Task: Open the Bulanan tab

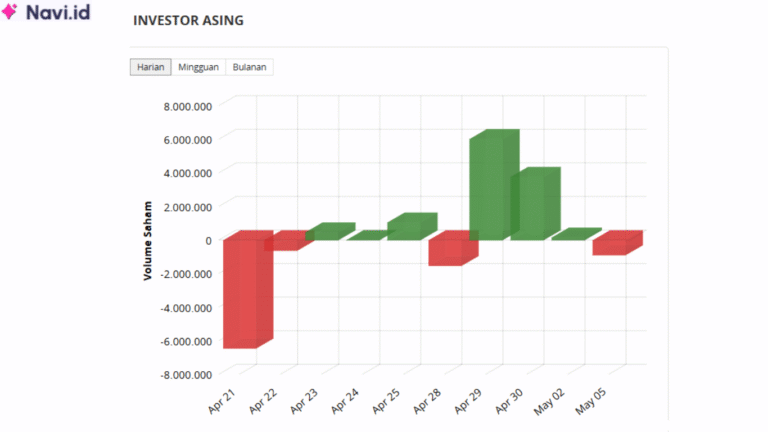Action: 250,67
